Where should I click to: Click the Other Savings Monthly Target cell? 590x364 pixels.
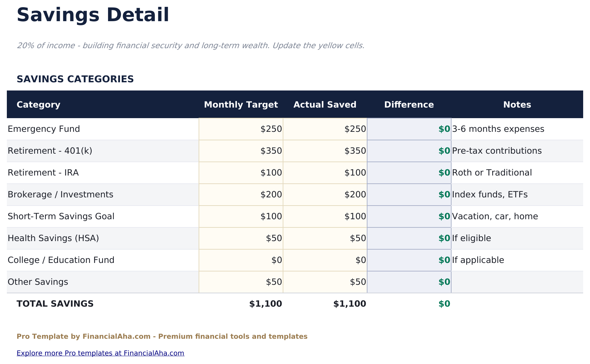pos(240,282)
